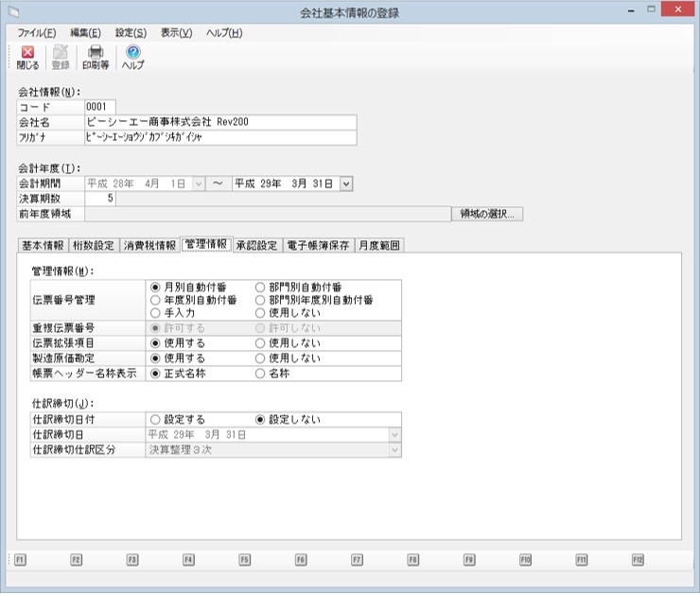Click the F9 function key icon
Image resolution: width=700 pixels, height=594 pixels.
(469, 560)
